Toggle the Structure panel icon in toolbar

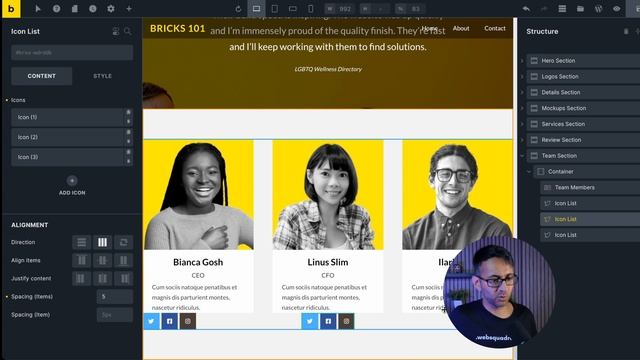click(562, 9)
